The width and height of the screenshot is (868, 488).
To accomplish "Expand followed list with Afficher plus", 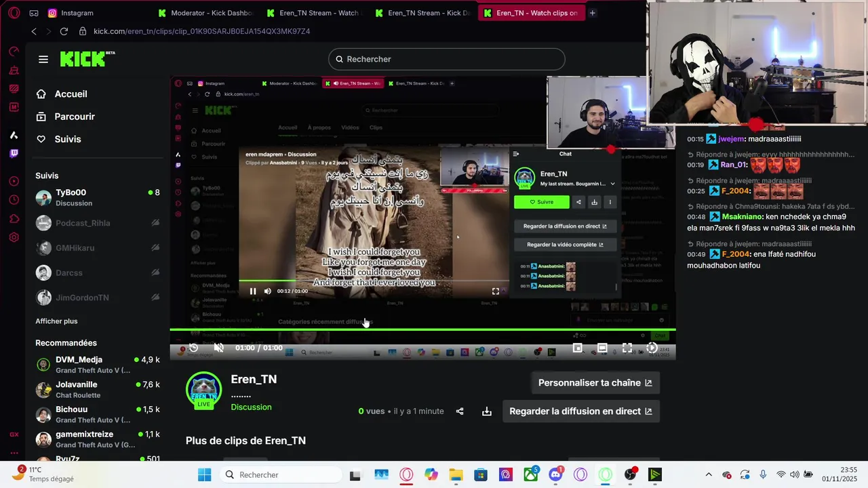I will point(56,321).
